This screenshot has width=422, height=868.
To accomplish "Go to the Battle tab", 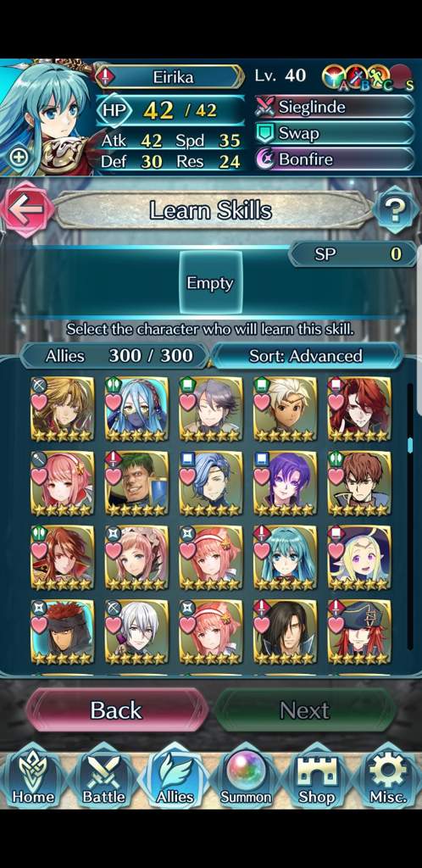I will click(104, 780).
